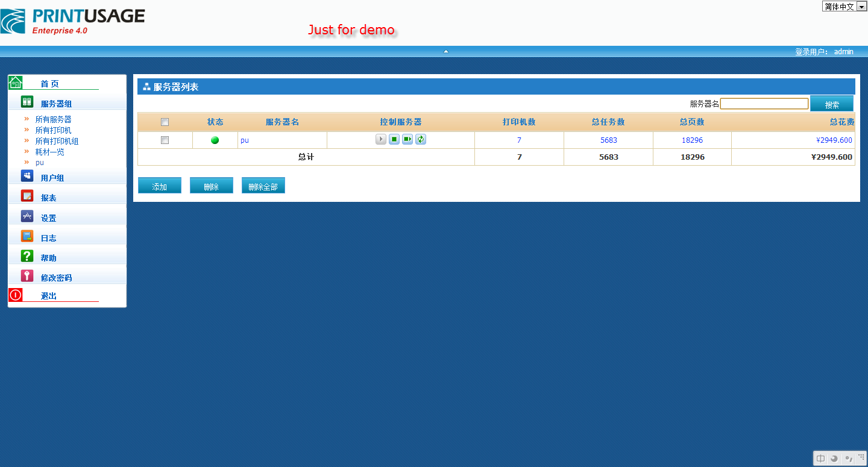Toggle the 中 Chinese input mode icon
This screenshot has width=868, height=467.
click(820, 459)
